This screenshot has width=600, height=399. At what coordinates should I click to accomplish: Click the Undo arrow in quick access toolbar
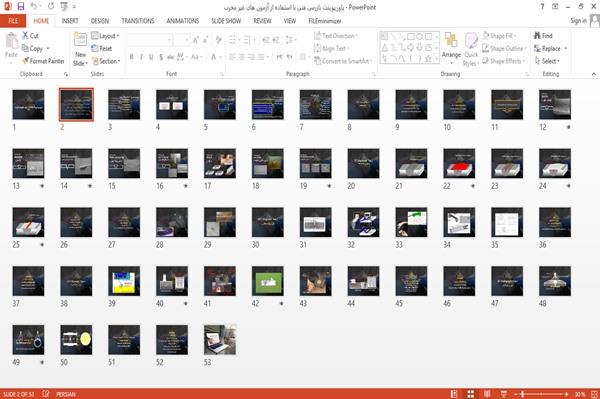click(x=34, y=7)
